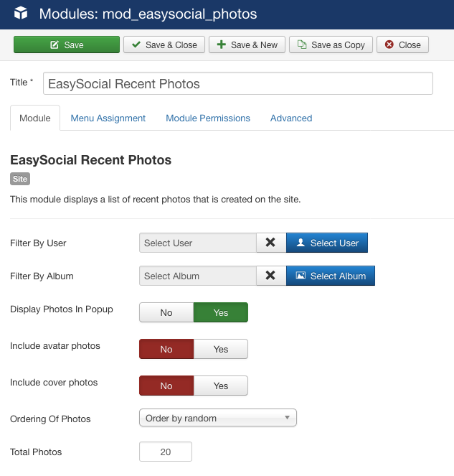This screenshot has width=454, height=476.
Task: Enable Include avatar photos with Yes
Action: [221, 349]
